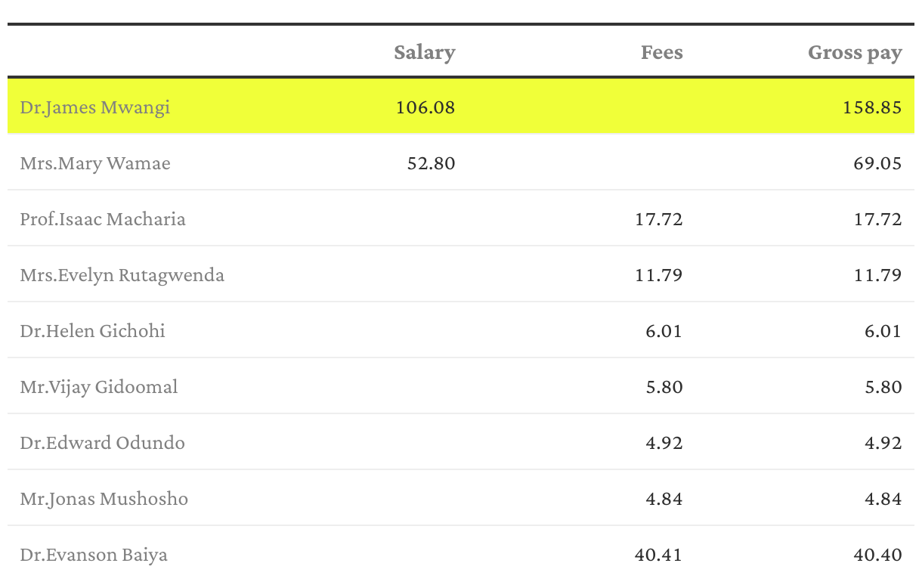Image resolution: width=922 pixels, height=588 pixels.
Task: Select the Dr.Helen Gichohi name cell
Action: click(x=93, y=331)
